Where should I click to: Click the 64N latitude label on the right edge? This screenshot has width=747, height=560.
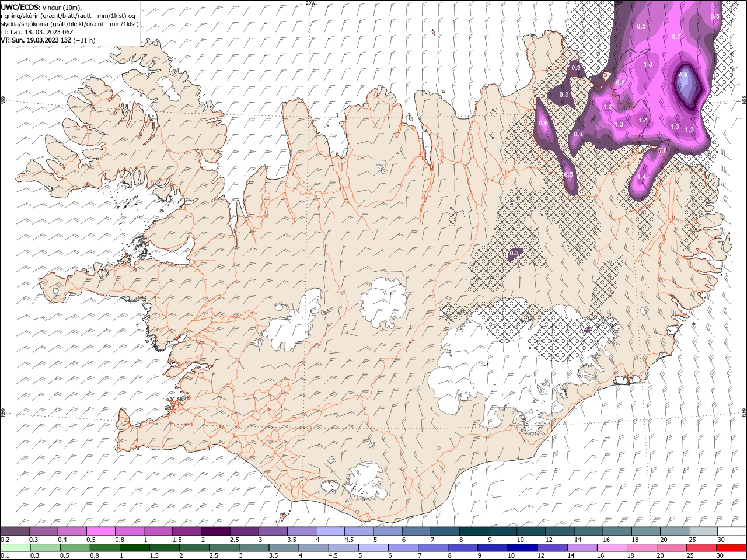744,412
